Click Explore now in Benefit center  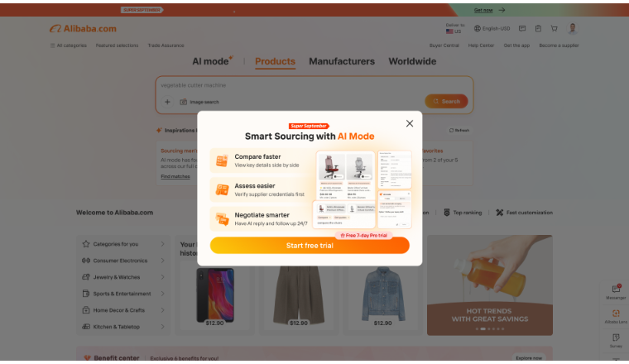pyautogui.click(x=529, y=358)
